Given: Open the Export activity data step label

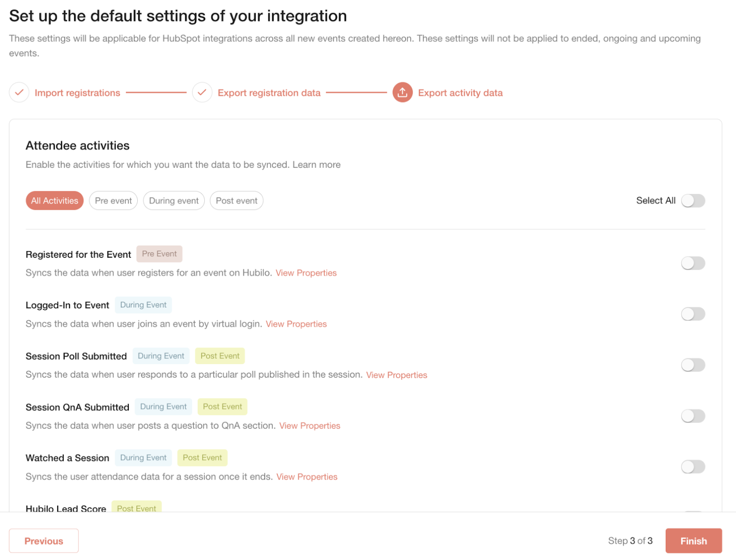Looking at the screenshot, I should point(460,93).
